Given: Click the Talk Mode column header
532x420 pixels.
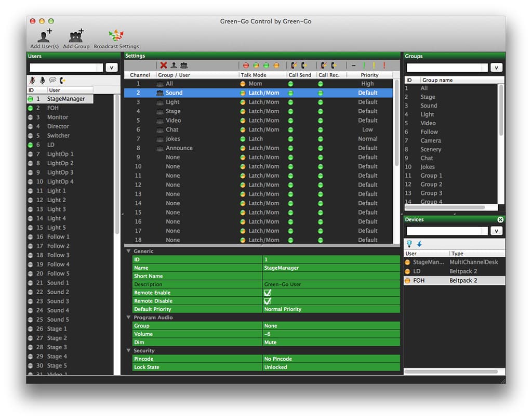Looking at the screenshot, I should click(x=262, y=75).
